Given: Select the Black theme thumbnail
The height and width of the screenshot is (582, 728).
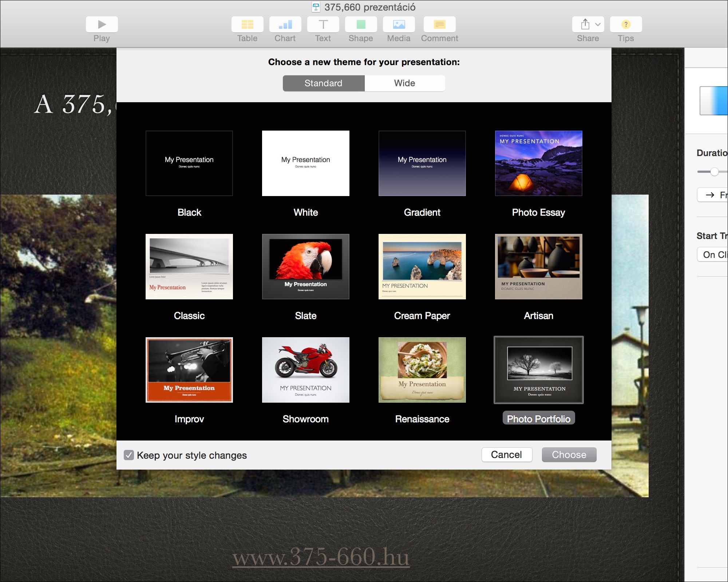Looking at the screenshot, I should (x=189, y=163).
